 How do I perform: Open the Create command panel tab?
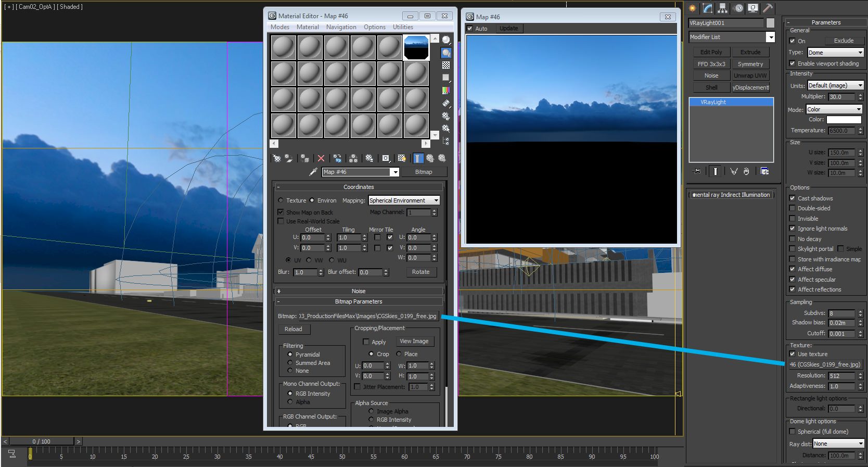point(692,8)
